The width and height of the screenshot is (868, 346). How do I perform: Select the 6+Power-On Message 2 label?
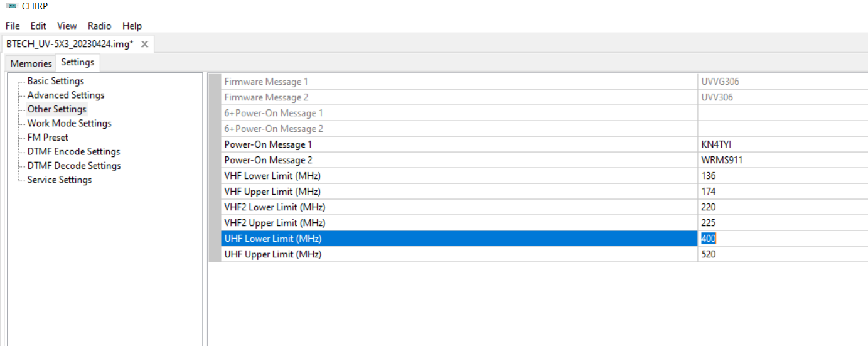click(x=274, y=129)
